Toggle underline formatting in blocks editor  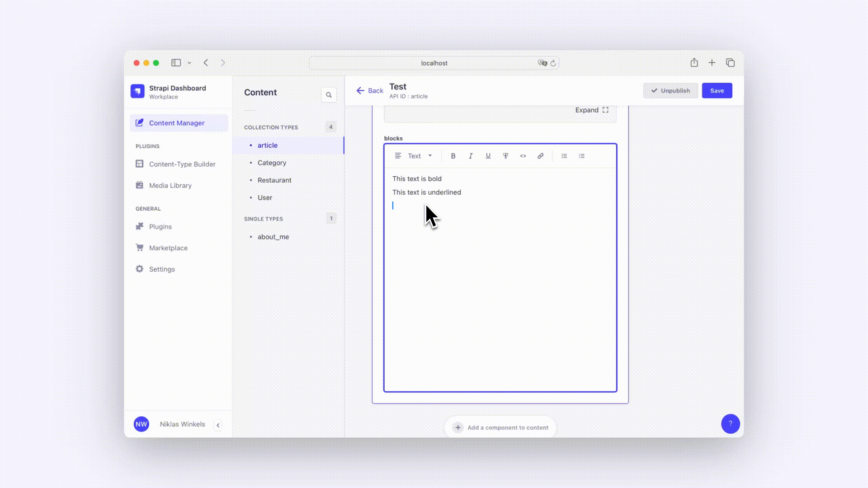tap(488, 156)
